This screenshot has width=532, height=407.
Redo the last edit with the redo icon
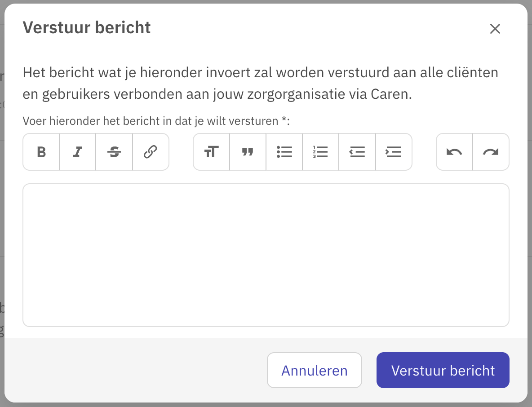490,152
